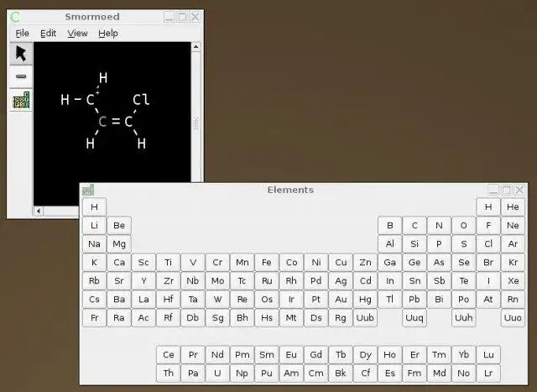Choose Chlorine (Cl) in the Elements window
Screen dimensions: 537x392
coord(488,244)
